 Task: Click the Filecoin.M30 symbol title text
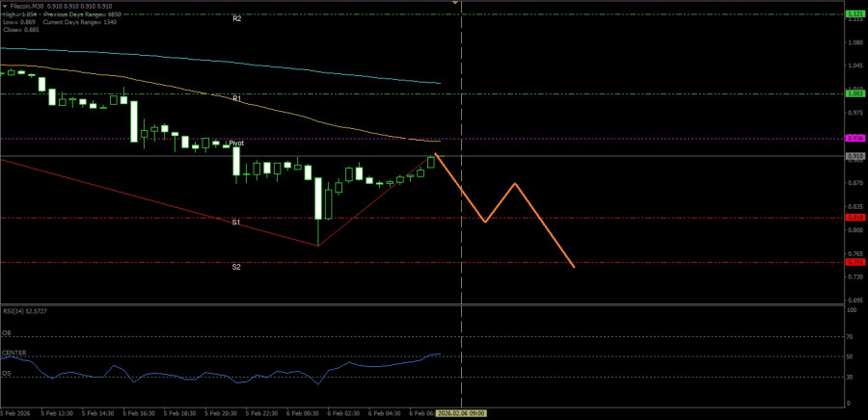pos(28,6)
